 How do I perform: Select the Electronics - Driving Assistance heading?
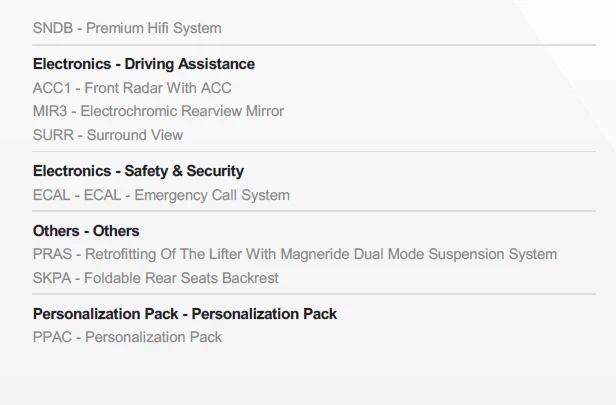click(143, 64)
